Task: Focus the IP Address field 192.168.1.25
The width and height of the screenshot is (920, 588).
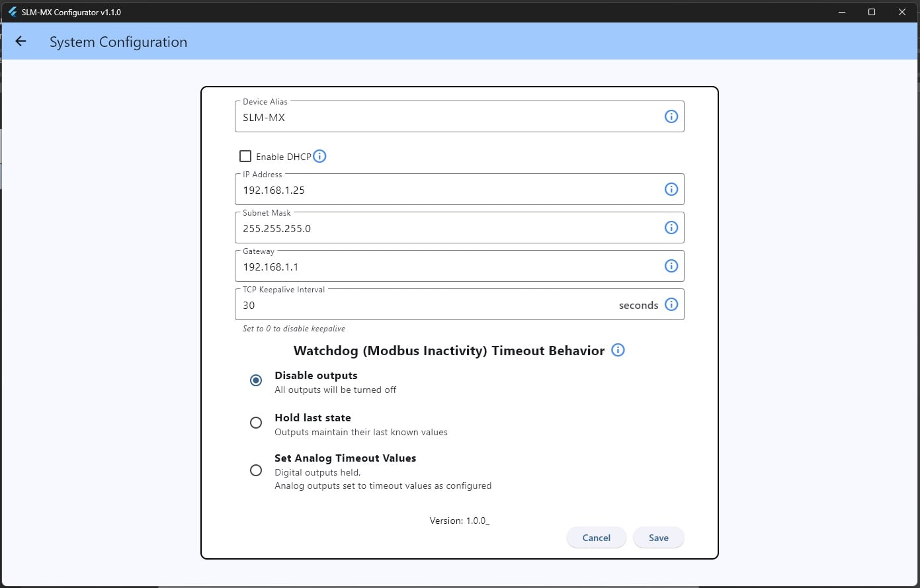Action: coord(460,189)
